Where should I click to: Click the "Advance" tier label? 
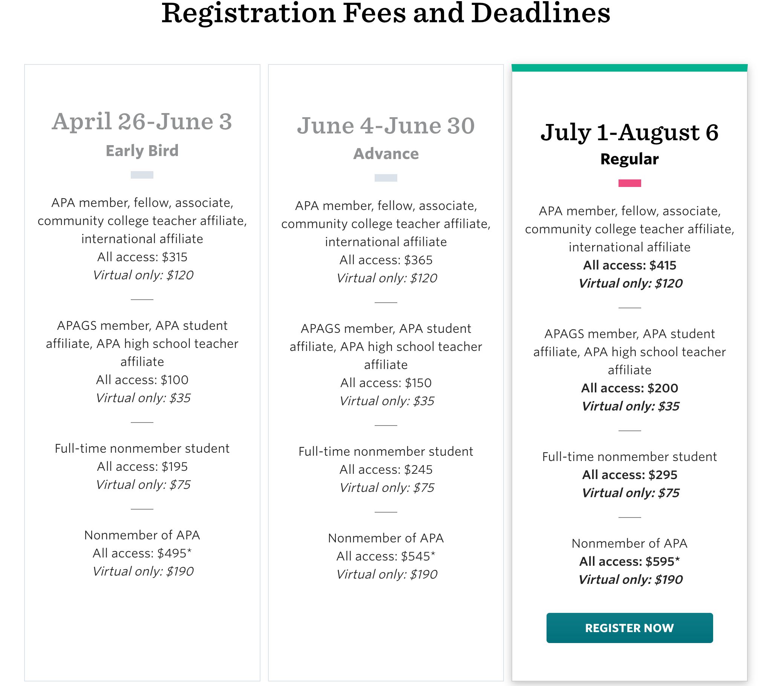click(x=386, y=154)
